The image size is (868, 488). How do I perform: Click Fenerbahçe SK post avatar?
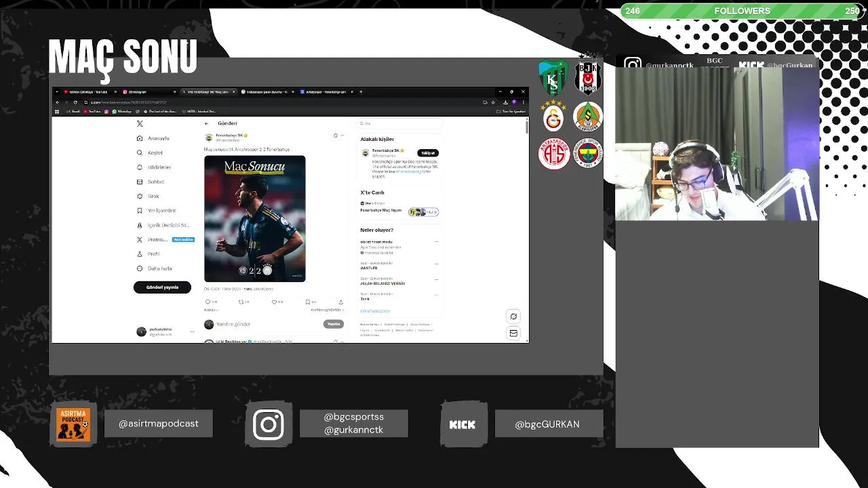pos(209,137)
